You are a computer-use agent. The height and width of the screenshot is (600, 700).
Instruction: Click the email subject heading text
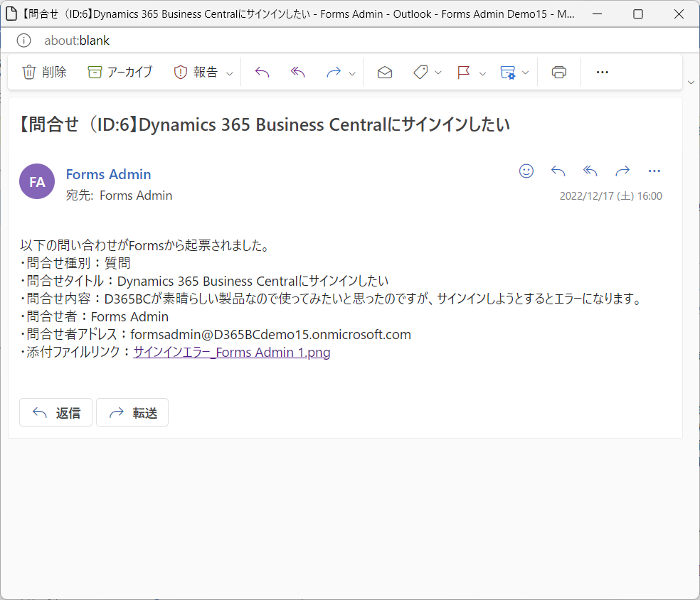(265, 124)
